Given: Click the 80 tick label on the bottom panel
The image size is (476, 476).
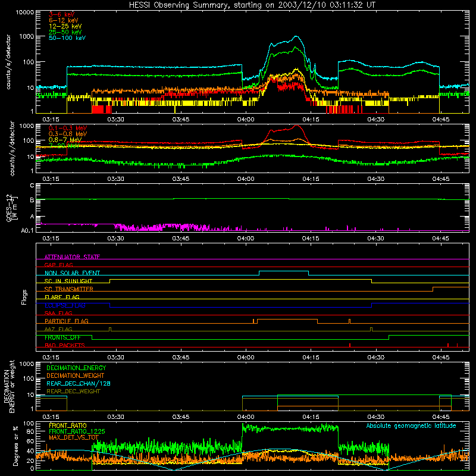Looking at the screenshot, I should [30, 431].
